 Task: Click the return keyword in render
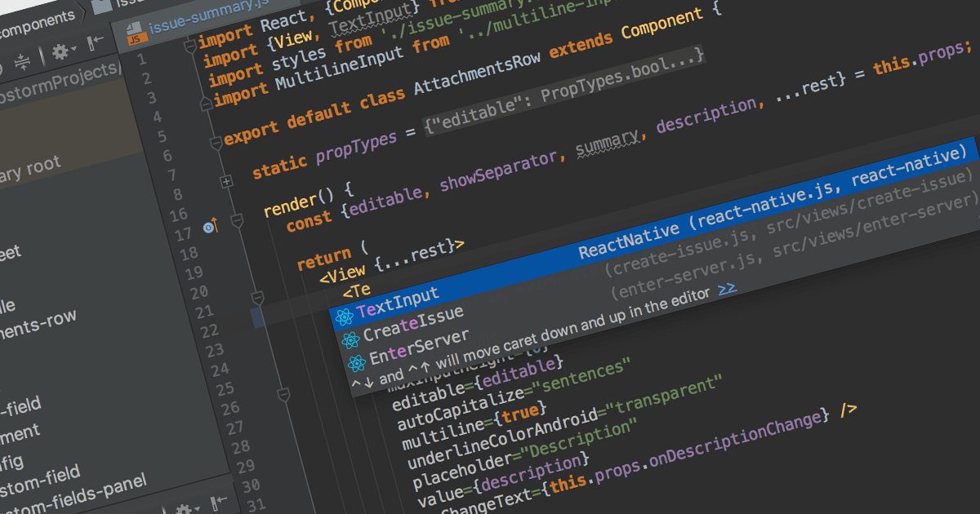tap(324, 259)
